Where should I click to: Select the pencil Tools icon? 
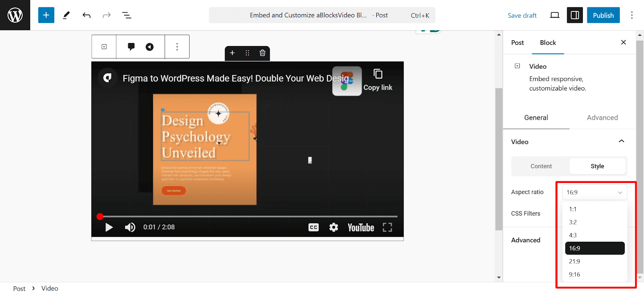66,15
